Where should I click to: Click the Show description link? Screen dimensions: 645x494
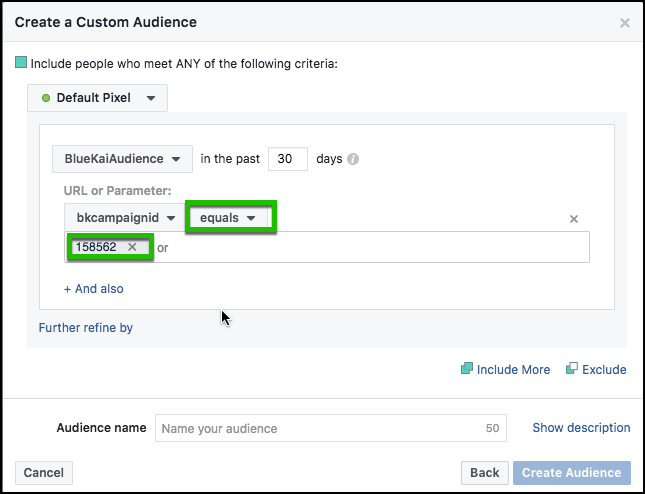(x=581, y=428)
